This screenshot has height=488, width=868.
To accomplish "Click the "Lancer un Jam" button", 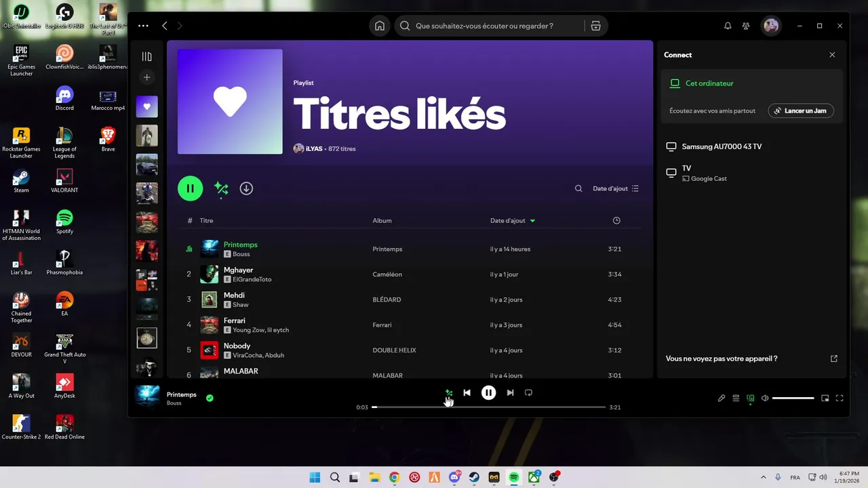I will pos(801,110).
